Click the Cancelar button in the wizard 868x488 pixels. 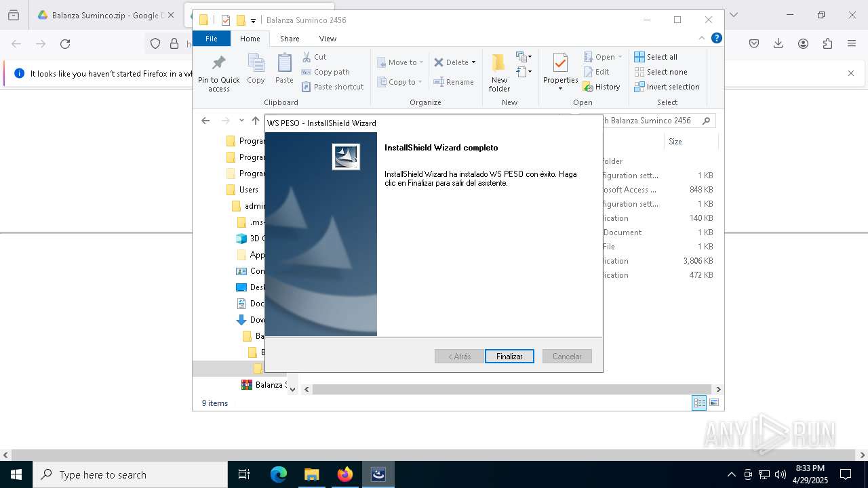567,357
